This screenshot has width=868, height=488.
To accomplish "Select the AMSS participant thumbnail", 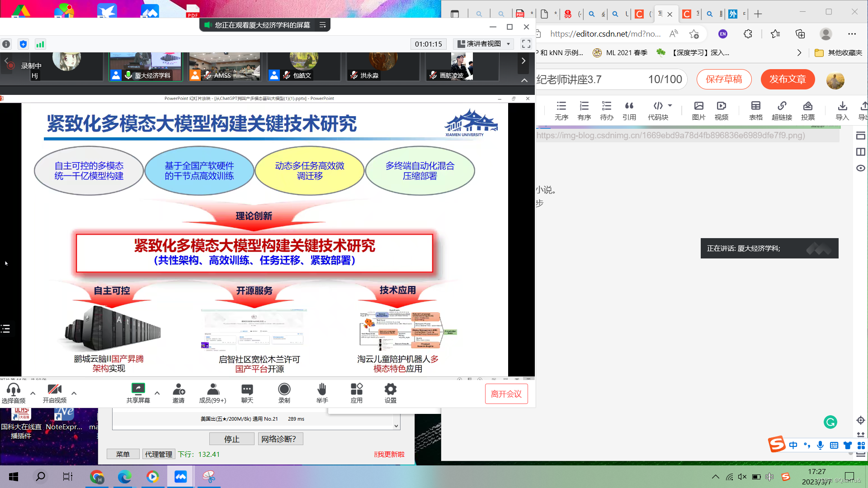I will pyautogui.click(x=225, y=66).
